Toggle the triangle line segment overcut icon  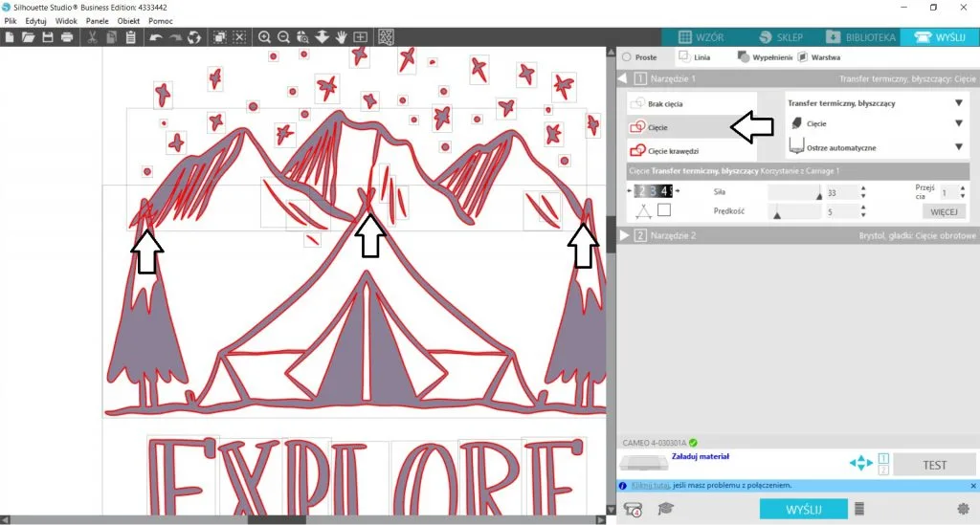click(643, 211)
